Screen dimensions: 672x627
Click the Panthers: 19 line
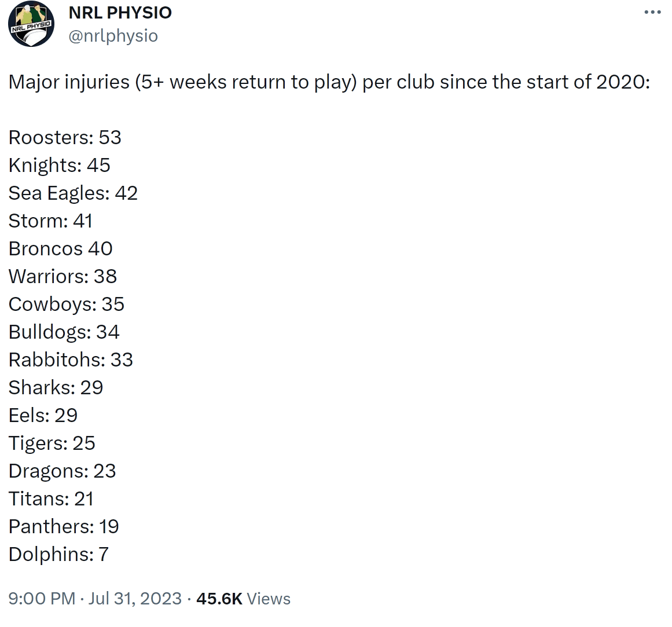click(64, 526)
